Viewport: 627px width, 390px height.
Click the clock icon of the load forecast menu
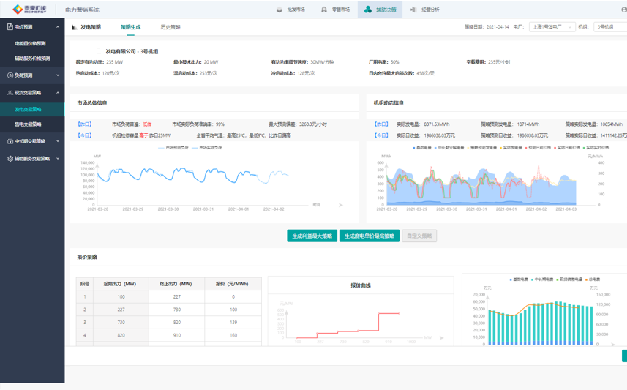(10, 75)
